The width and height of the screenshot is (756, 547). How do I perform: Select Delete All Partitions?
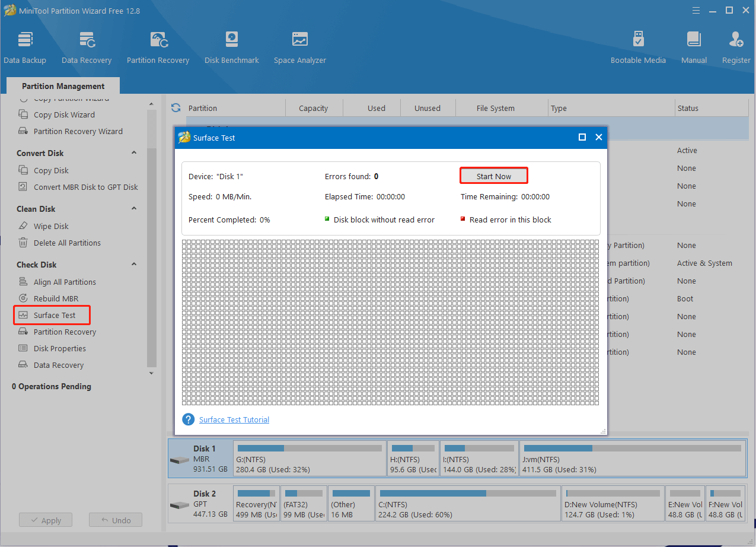(x=67, y=243)
